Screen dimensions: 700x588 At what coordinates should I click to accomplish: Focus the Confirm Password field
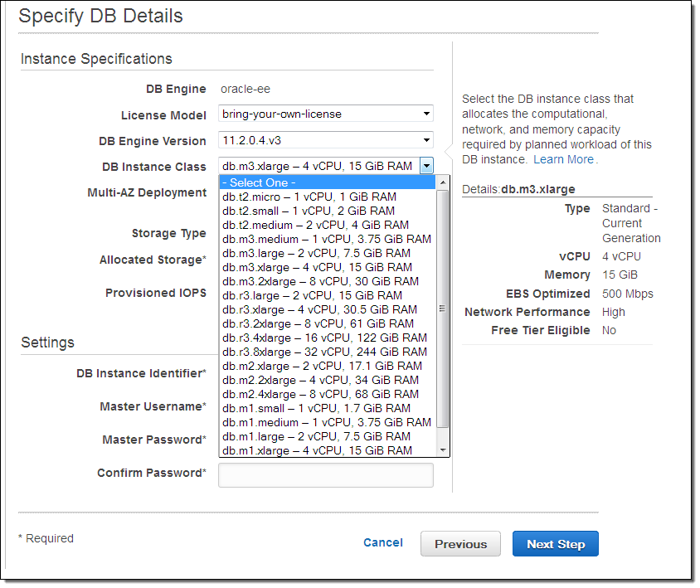click(325, 475)
